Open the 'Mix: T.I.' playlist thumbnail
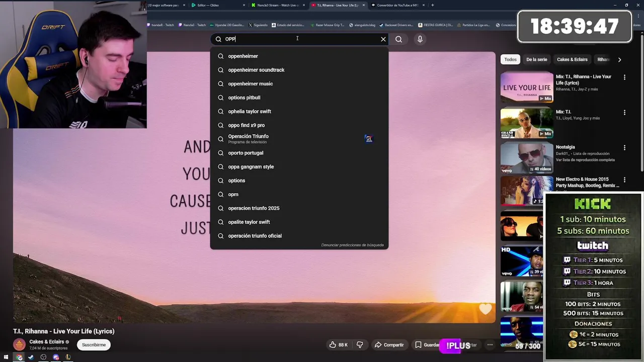The width and height of the screenshot is (644, 362). click(x=527, y=123)
